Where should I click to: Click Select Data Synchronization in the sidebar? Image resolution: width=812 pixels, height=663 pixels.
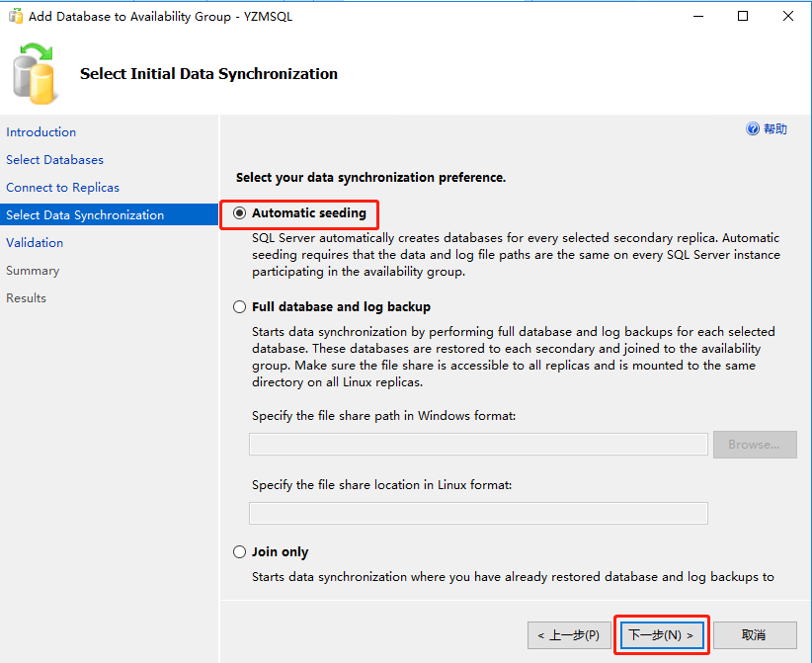point(85,215)
